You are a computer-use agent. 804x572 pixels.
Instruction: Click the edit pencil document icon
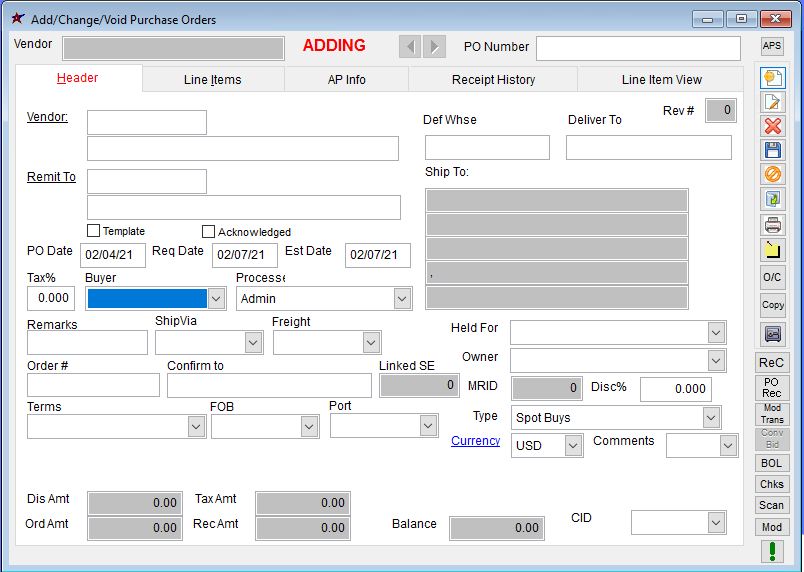(x=772, y=102)
